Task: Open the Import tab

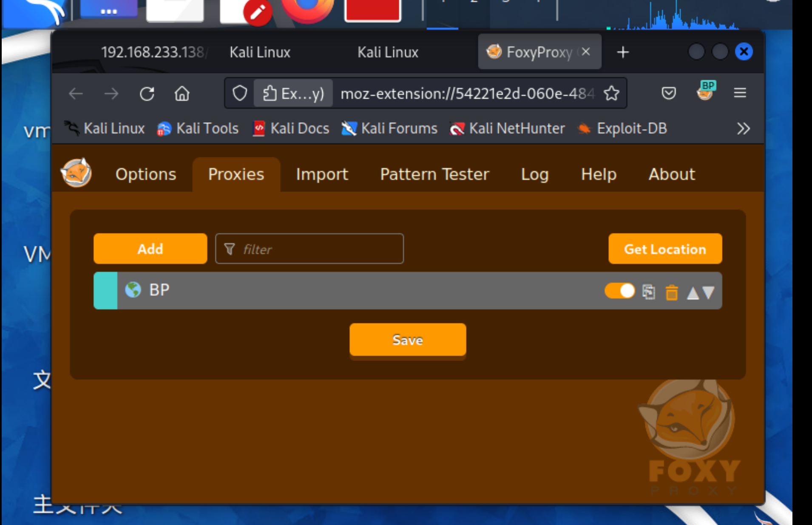Action: coord(322,174)
